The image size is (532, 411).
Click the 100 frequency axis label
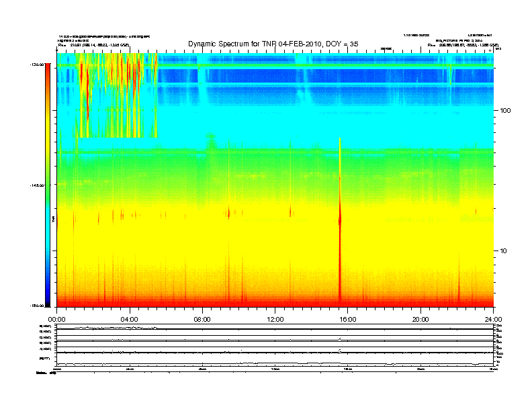tap(505, 111)
